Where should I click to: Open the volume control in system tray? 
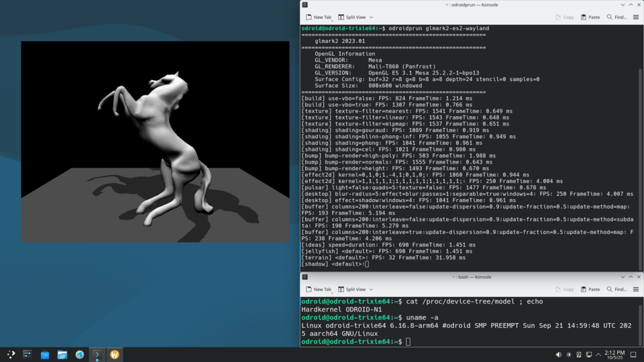(x=559, y=354)
